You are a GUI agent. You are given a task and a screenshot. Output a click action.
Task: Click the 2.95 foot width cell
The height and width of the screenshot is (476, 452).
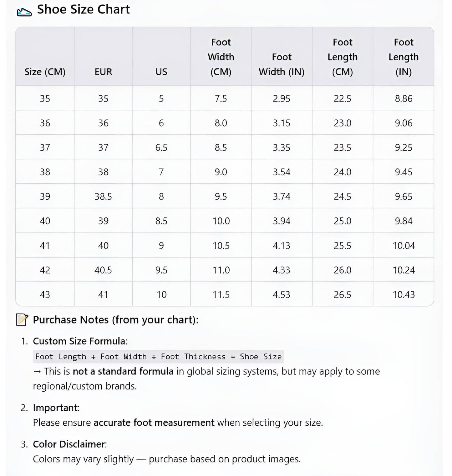(282, 98)
